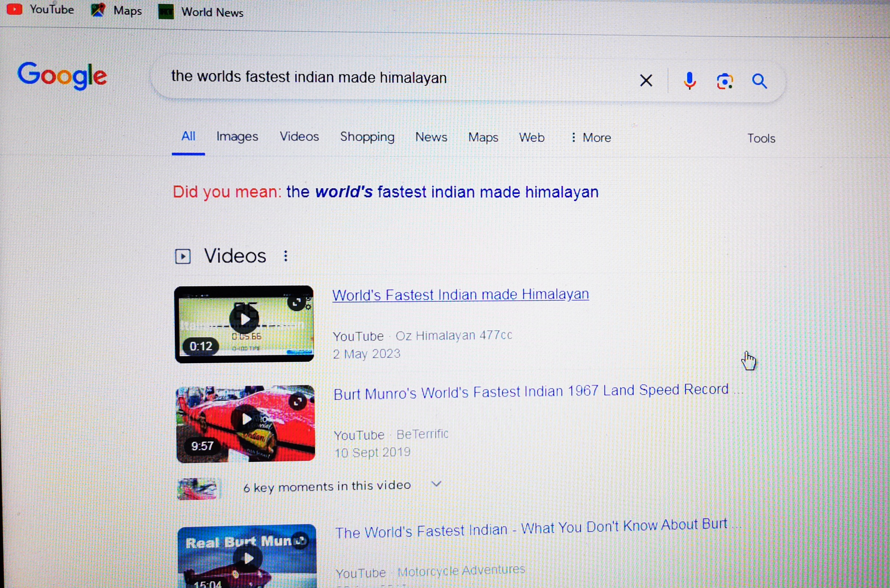Click the magnifying glass search icon
The image size is (890, 588).
point(759,81)
